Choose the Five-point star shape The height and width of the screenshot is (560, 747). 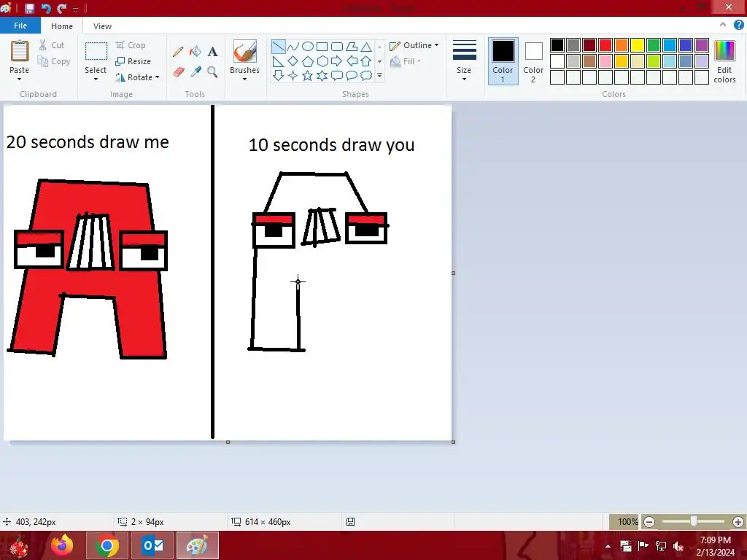308,75
